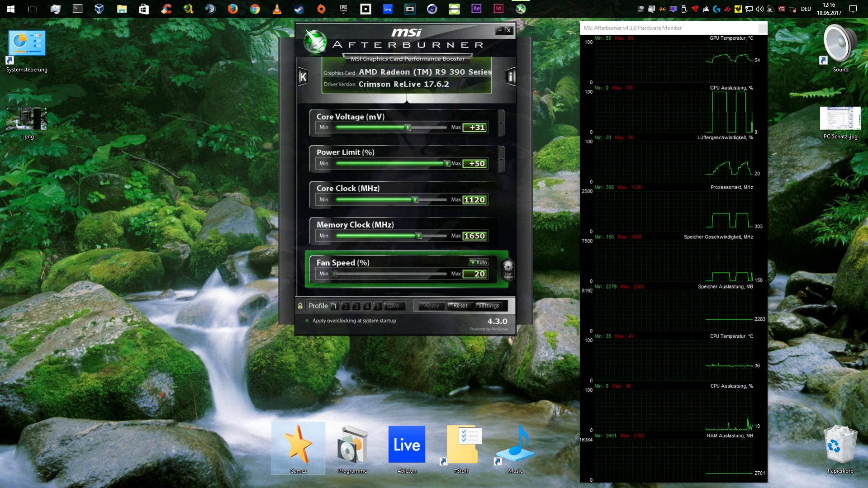868x488 pixels.
Task: Click the Apply button in Afterburner
Action: click(x=432, y=306)
